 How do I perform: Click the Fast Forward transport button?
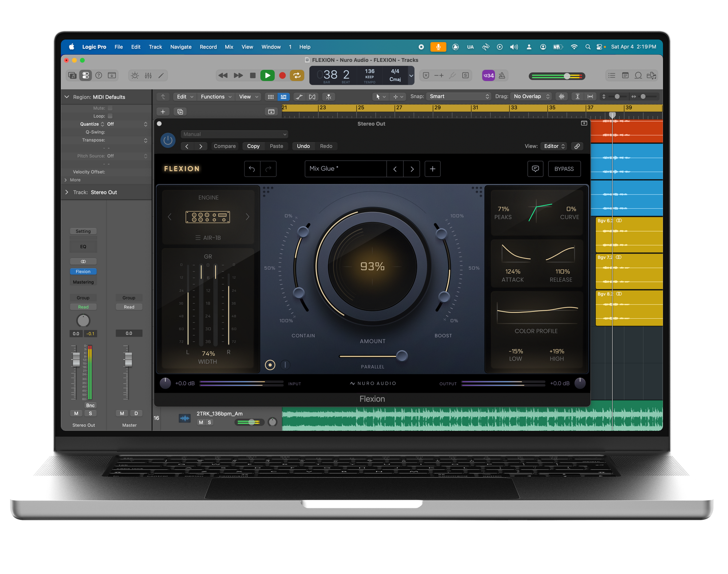pyautogui.click(x=238, y=75)
